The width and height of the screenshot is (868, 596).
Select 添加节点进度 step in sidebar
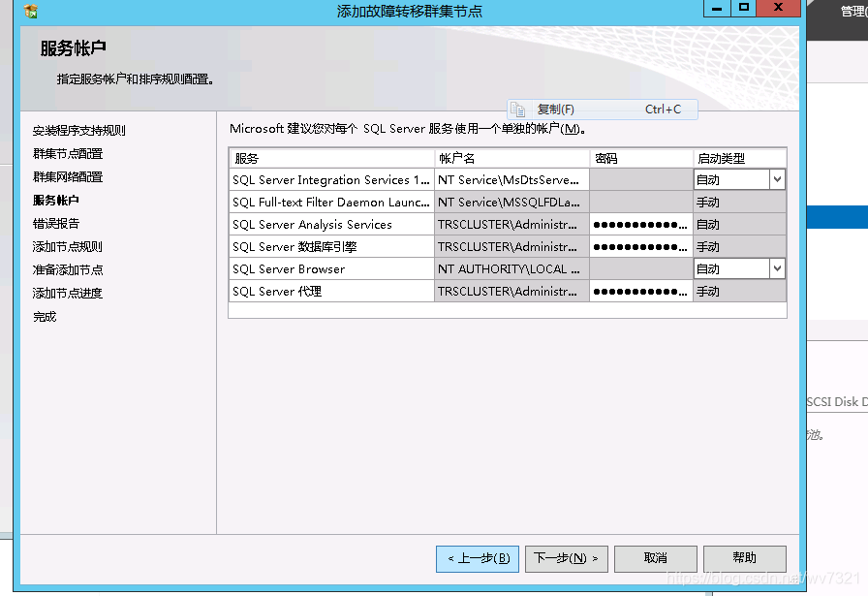pyautogui.click(x=68, y=293)
